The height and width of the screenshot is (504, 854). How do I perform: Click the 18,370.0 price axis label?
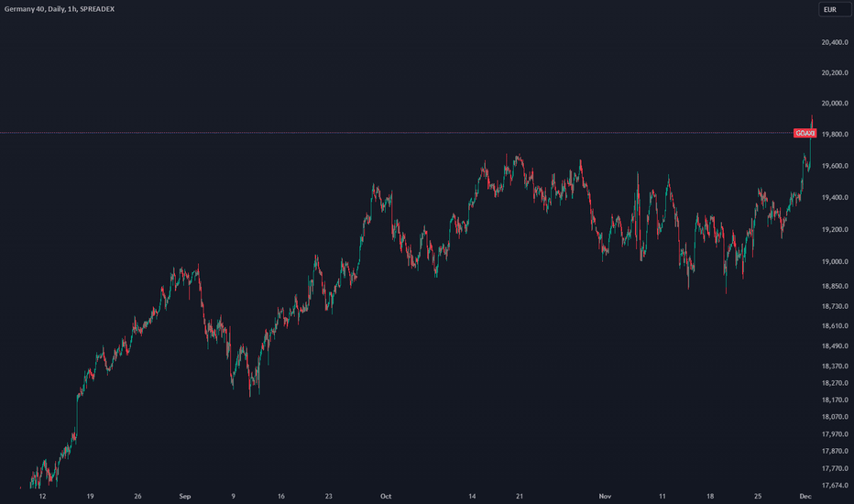pos(835,367)
